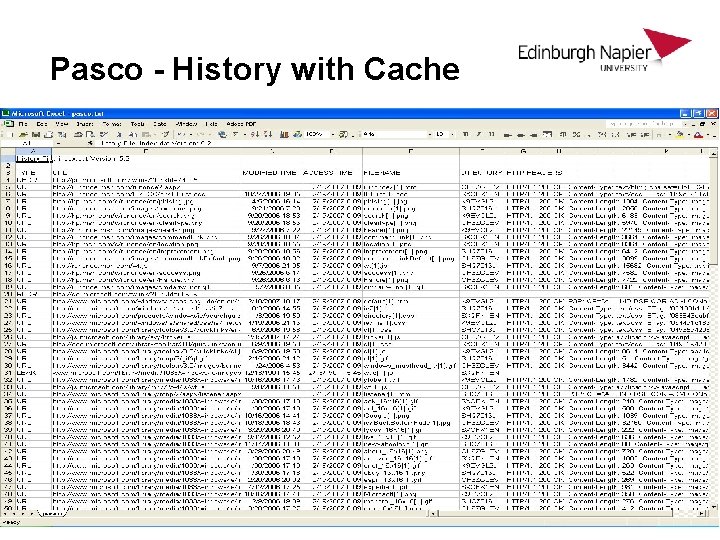Open the Borders dropdown arrow
This screenshot has width=720, height=540.
(670, 135)
